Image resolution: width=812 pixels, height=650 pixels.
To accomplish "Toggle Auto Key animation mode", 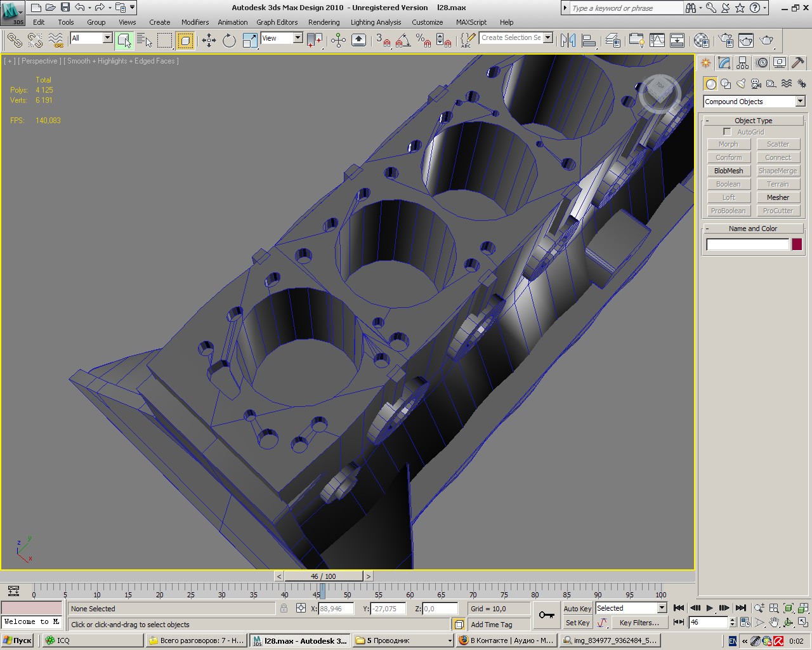I will tap(577, 608).
